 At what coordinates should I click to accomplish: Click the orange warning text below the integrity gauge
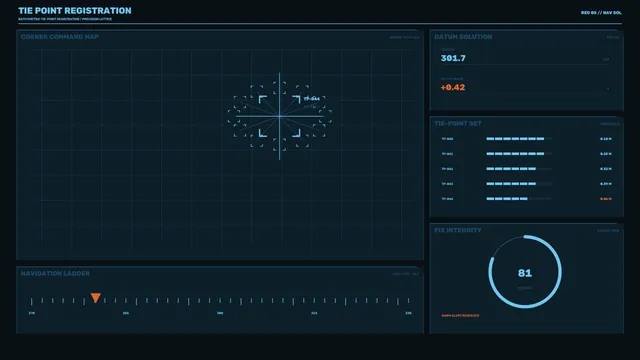click(460, 316)
